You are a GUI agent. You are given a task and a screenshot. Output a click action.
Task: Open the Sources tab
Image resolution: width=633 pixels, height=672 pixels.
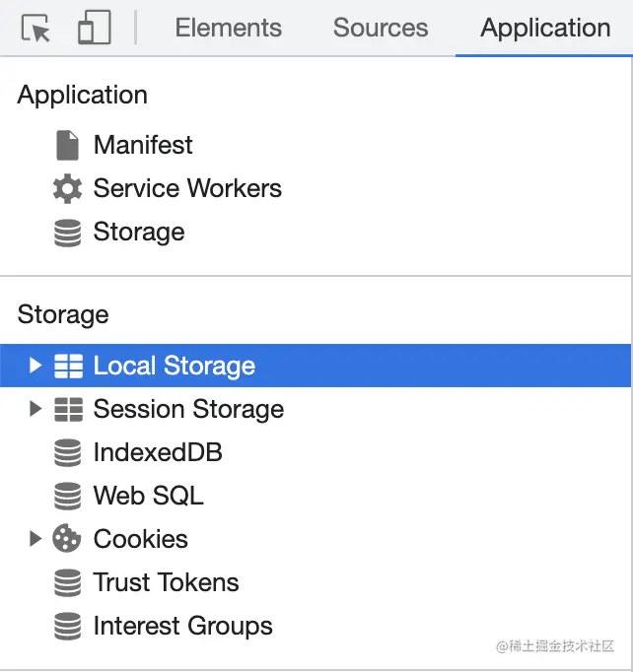point(381,29)
